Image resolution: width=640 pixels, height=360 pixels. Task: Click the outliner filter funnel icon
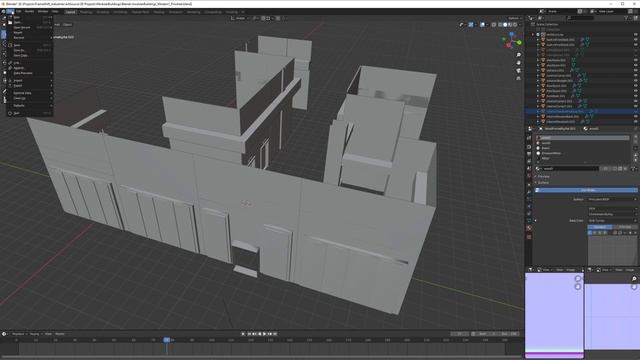click(x=626, y=18)
